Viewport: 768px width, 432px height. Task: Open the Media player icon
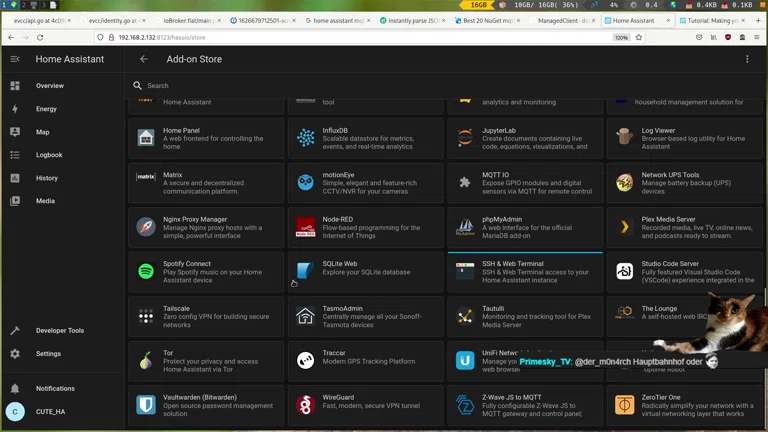click(x=15, y=201)
